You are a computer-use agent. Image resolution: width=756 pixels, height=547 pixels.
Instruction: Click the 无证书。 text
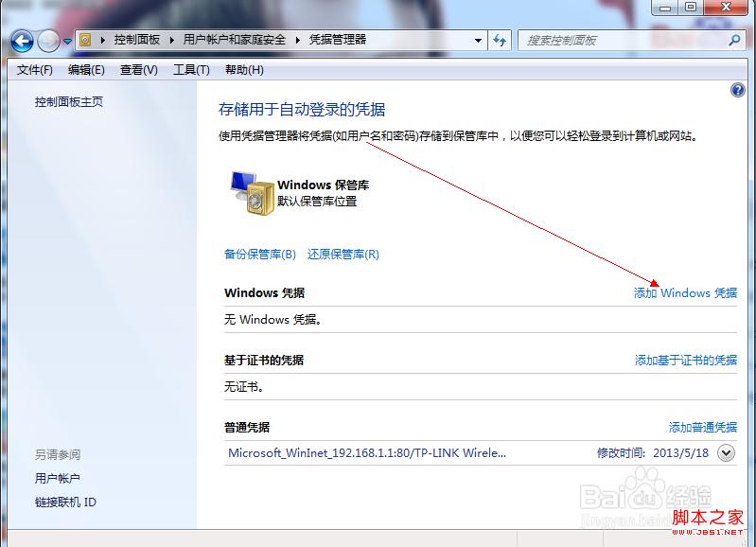pos(243,386)
